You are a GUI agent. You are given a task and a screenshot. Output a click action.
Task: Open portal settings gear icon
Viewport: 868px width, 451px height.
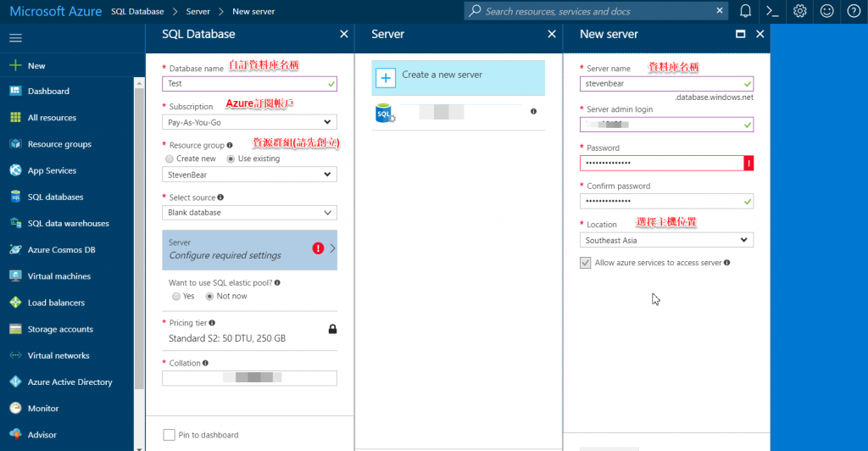click(800, 11)
